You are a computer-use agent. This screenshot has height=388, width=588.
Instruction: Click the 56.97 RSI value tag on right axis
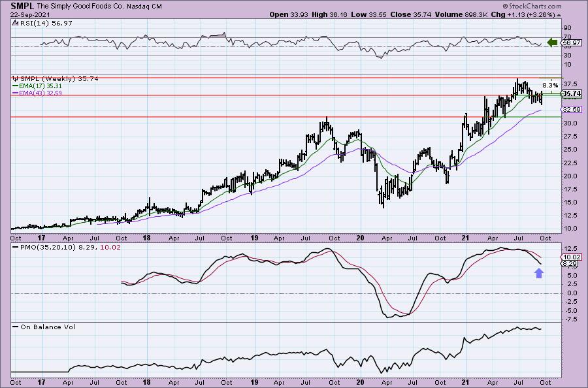[x=571, y=42]
